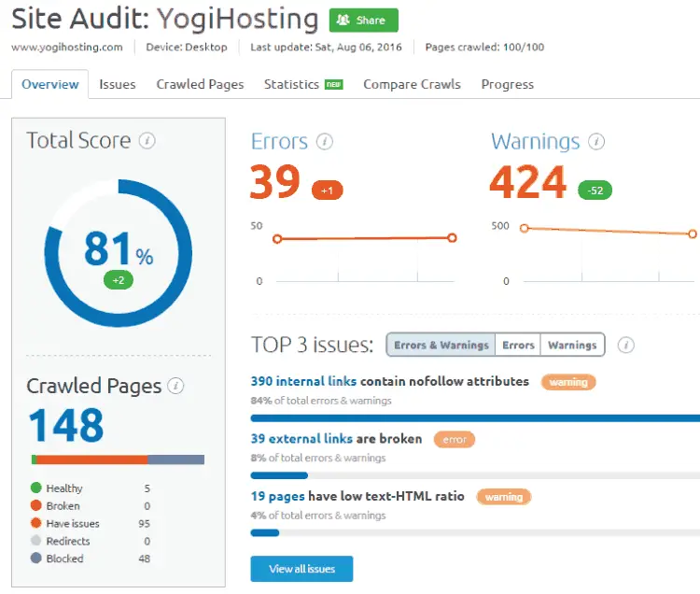Click info icon beside TOP 3 issues filter
Screen dimensions: 700x594
626,345
